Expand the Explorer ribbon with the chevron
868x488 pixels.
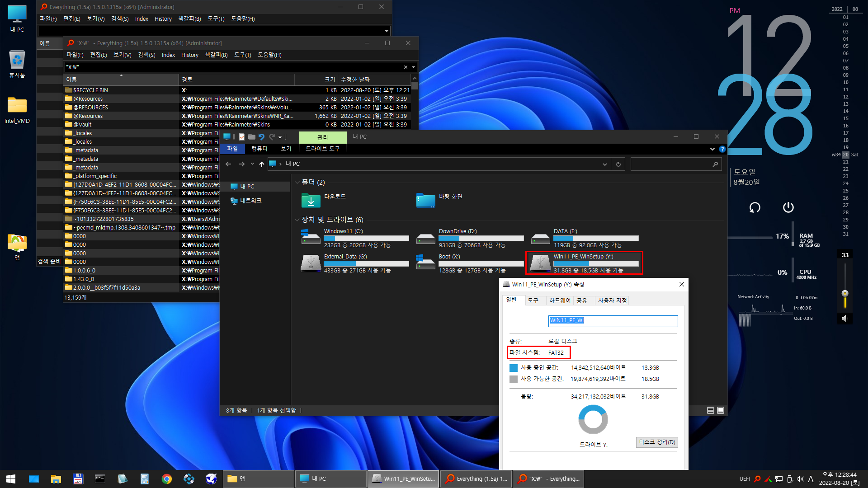tap(712, 149)
